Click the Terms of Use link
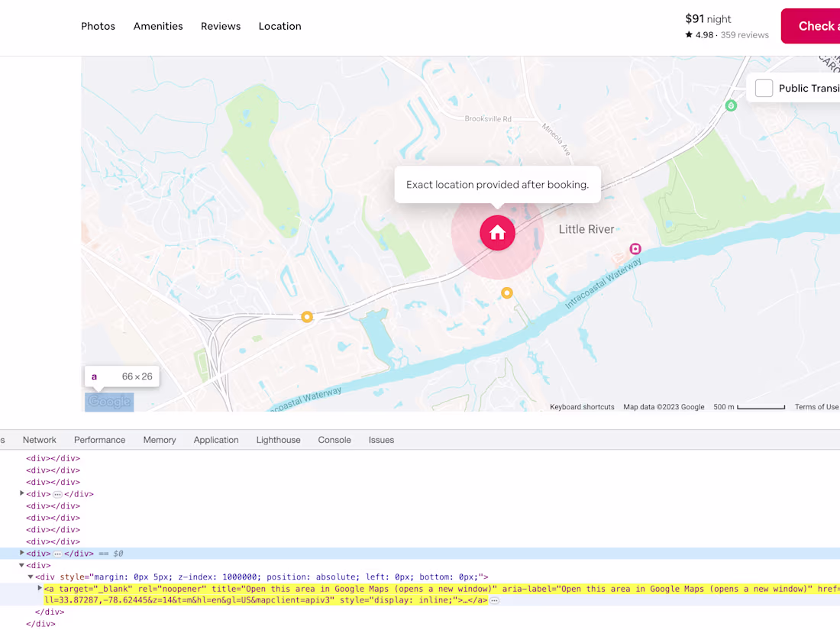Image resolution: width=840 pixels, height=630 pixels. tap(816, 407)
